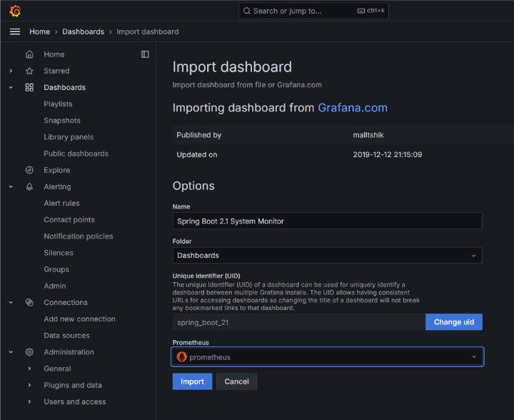Screen dimensions: 514x420
Task: Click the search magnifier icon
Action: 247,11
